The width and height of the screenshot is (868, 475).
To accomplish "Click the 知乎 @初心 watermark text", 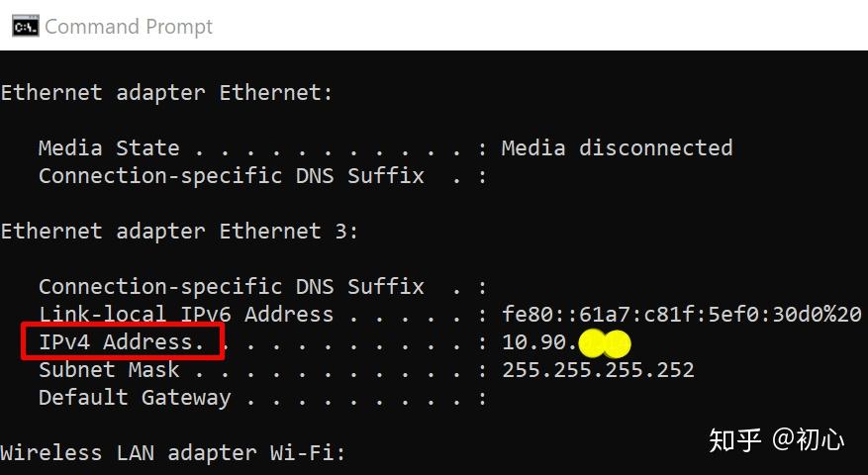I will point(777,440).
